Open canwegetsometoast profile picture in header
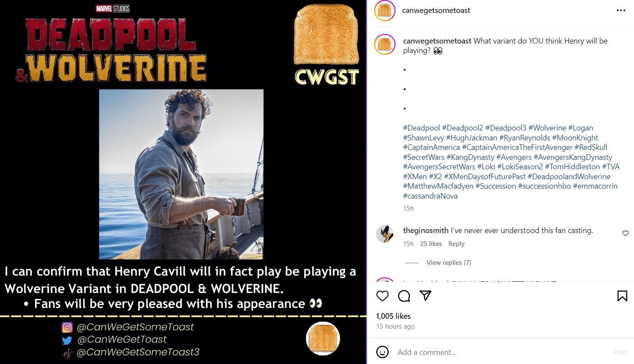Viewport: 634px width, 364px height. pyautogui.click(x=385, y=11)
